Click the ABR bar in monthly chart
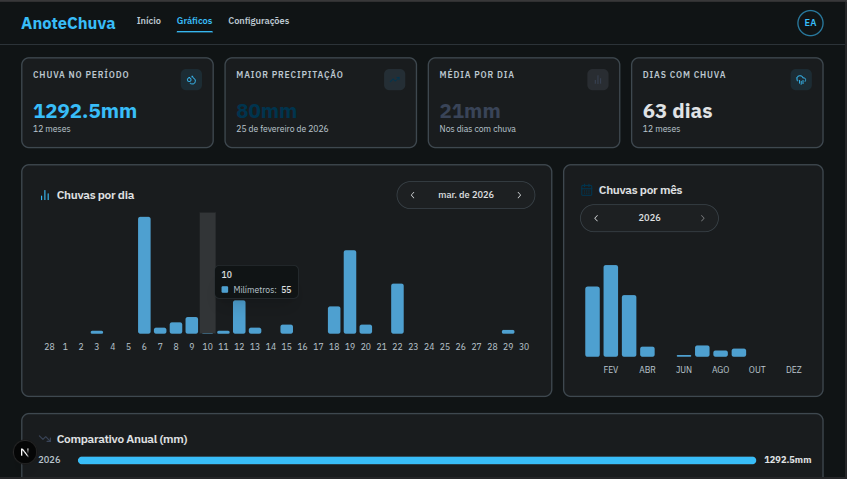This screenshot has width=847, height=479. 647,352
